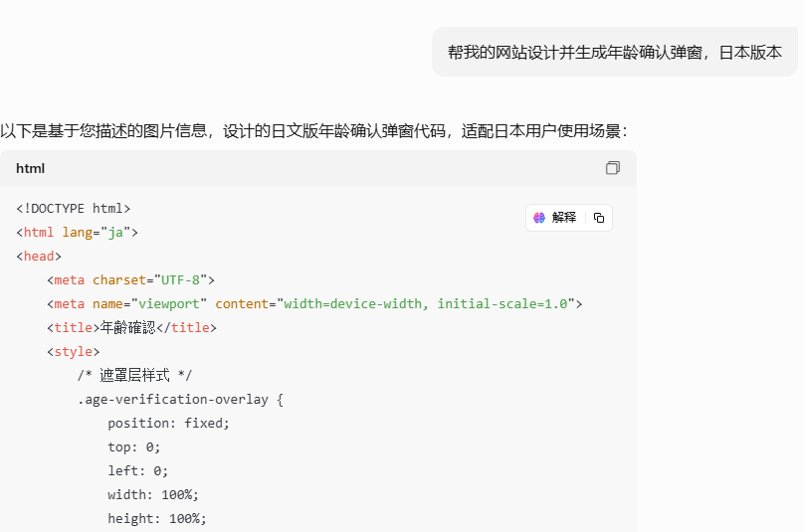
Task: Click the <!DOCTYPE html> line
Action: pos(74,209)
